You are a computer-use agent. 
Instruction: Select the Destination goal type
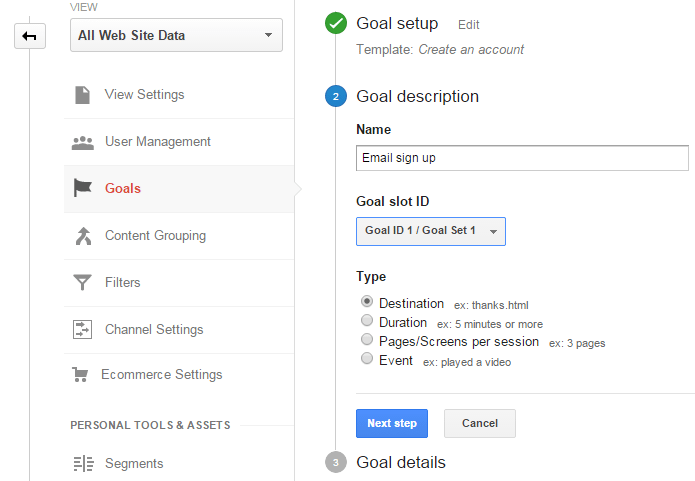(367, 301)
